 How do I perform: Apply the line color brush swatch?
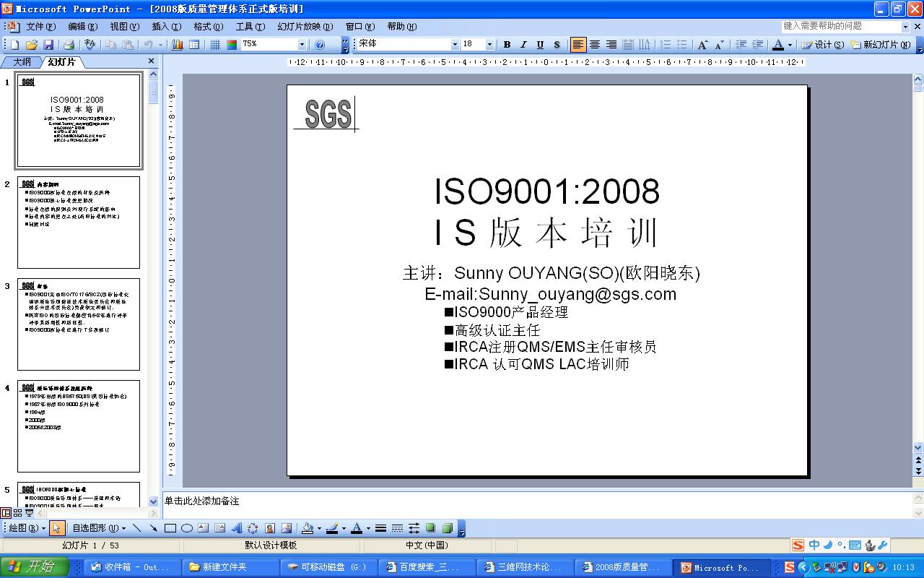(x=332, y=528)
